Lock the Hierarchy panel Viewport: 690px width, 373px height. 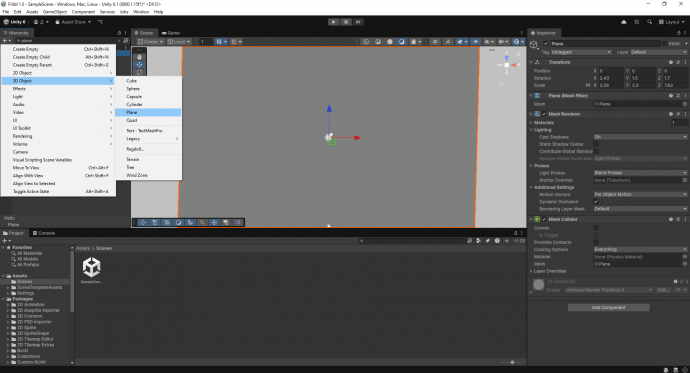pos(119,33)
